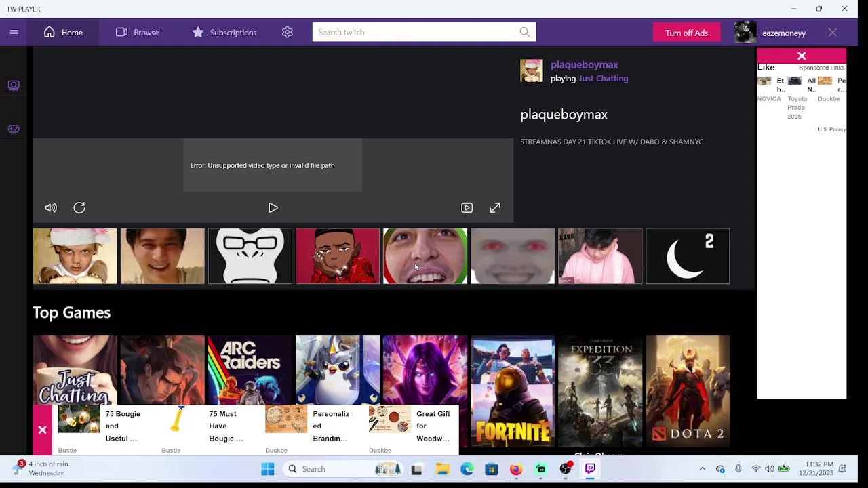Reload the stream with refresh icon
Image resolution: width=868 pixels, height=488 pixels.
coord(79,208)
